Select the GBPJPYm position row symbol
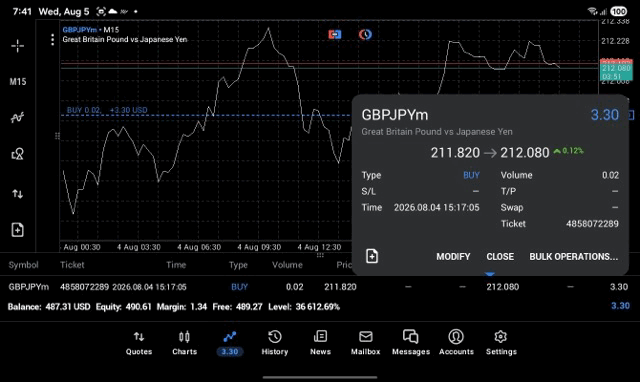 click(x=29, y=287)
